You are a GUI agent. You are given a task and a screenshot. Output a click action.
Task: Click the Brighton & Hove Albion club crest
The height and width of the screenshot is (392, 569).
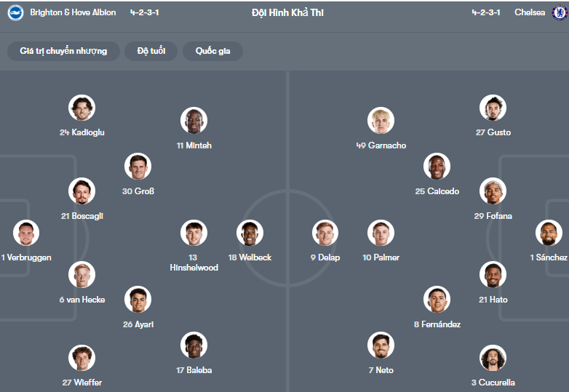point(15,12)
